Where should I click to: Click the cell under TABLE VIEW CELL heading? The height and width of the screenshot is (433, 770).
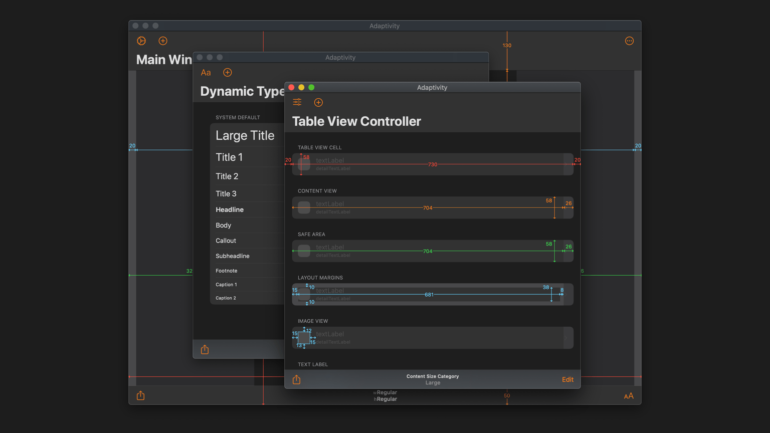tap(433, 164)
